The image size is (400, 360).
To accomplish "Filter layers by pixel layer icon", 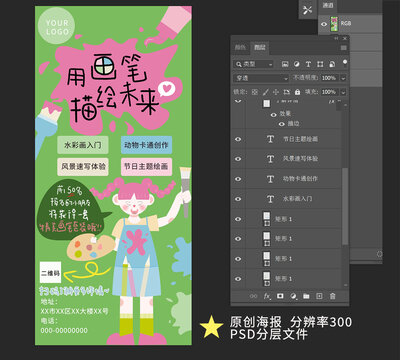I will click(285, 64).
